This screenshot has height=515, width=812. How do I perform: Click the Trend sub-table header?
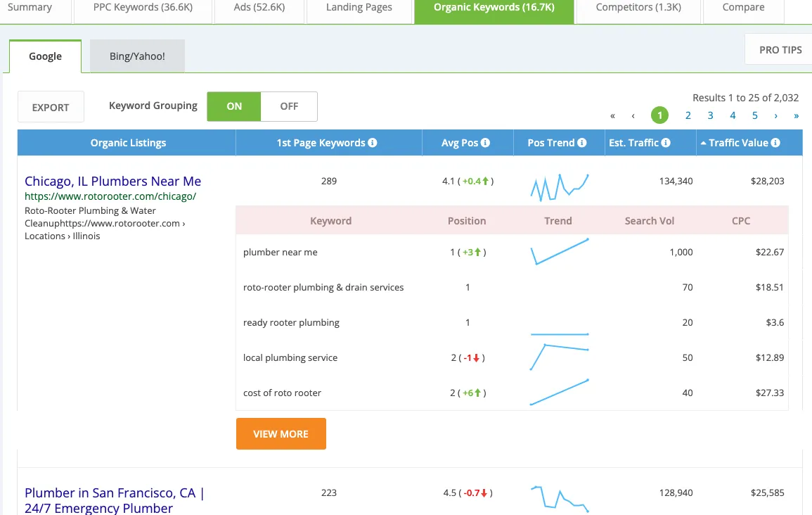[x=558, y=221]
